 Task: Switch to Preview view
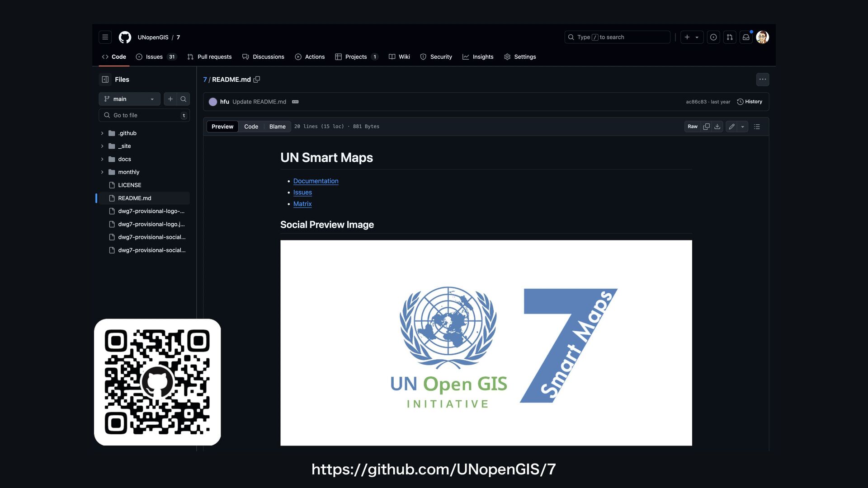[x=222, y=127]
